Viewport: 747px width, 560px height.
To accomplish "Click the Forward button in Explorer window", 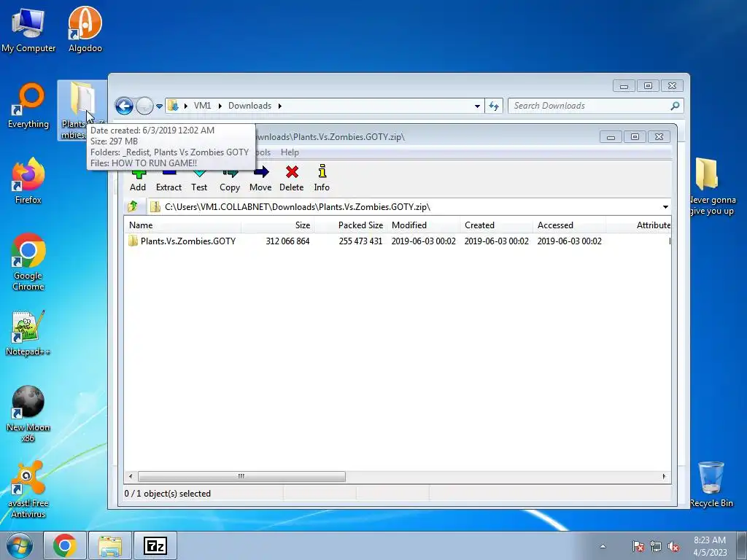I will click(x=144, y=106).
